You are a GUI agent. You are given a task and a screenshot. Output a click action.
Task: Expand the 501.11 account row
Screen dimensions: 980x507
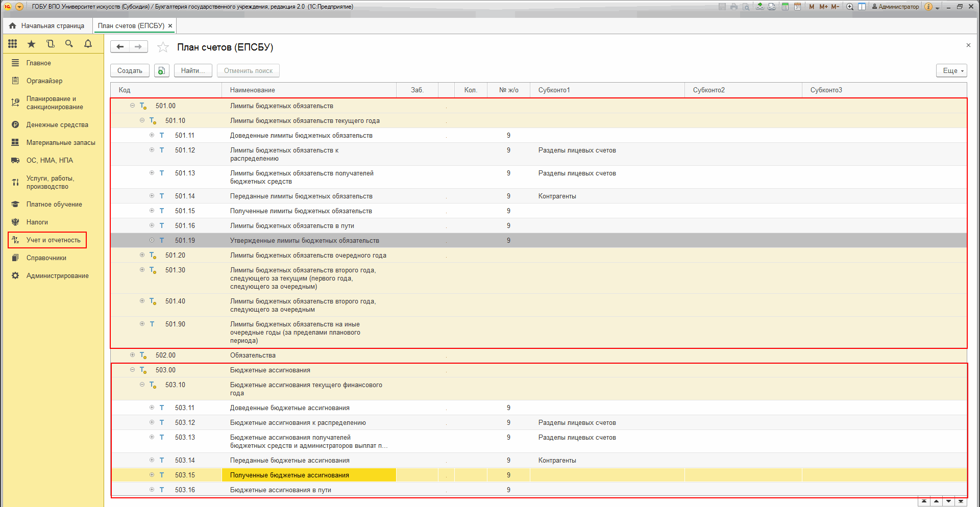point(152,135)
